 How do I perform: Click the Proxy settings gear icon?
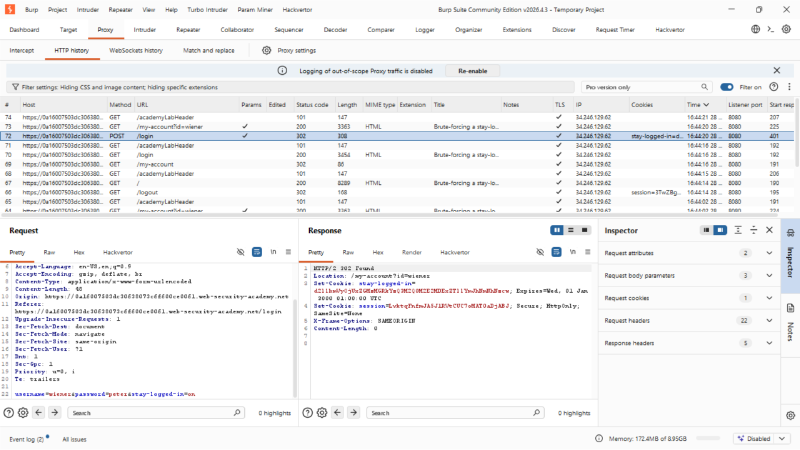(266, 50)
